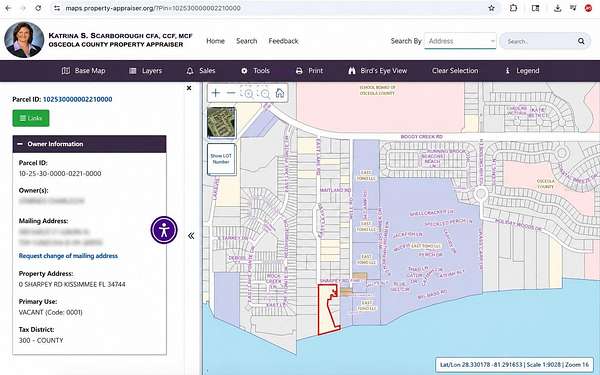The width and height of the screenshot is (600, 375).
Task: Click the search magnifier icon
Action: tap(581, 41)
